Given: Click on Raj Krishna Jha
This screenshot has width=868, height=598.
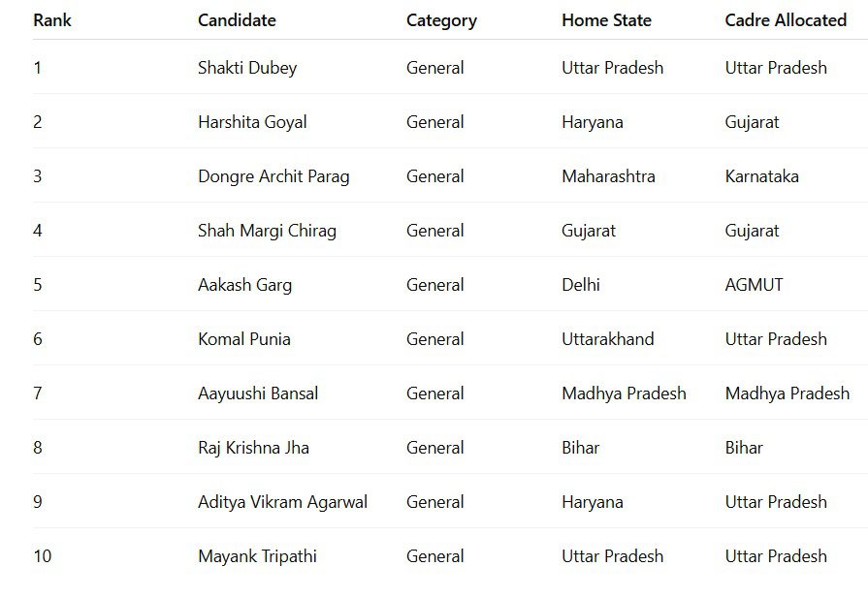Looking at the screenshot, I should (x=253, y=448).
